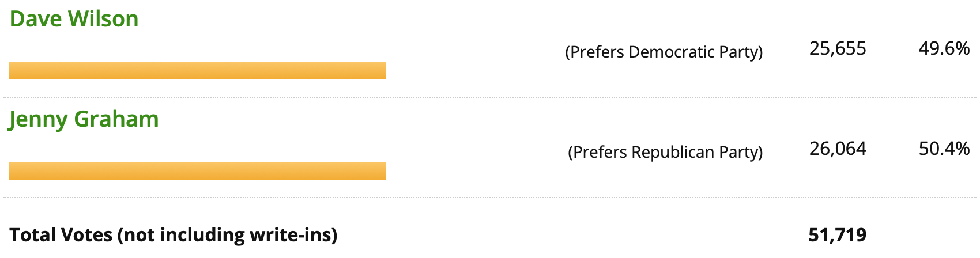Image resolution: width=980 pixels, height=258 pixels.
Task: Select the 25,655 vote count
Action: pyautogui.click(x=838, y=48)
